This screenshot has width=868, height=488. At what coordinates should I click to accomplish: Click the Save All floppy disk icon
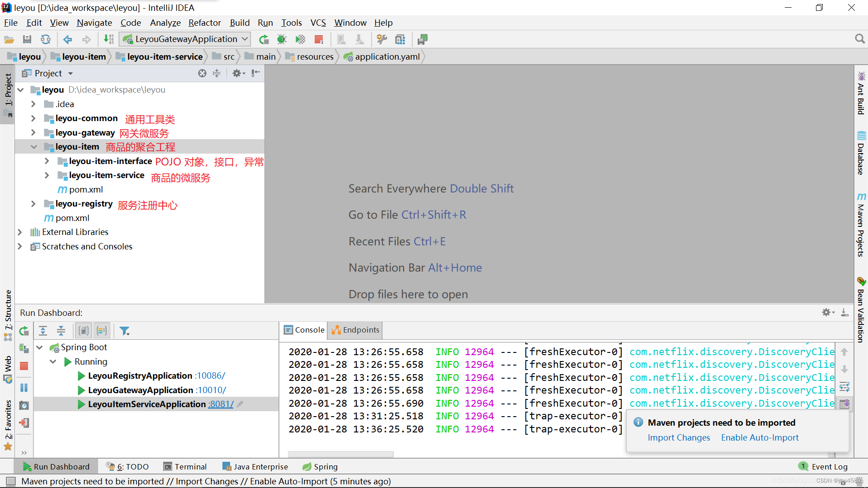click(x=27, y=40)
